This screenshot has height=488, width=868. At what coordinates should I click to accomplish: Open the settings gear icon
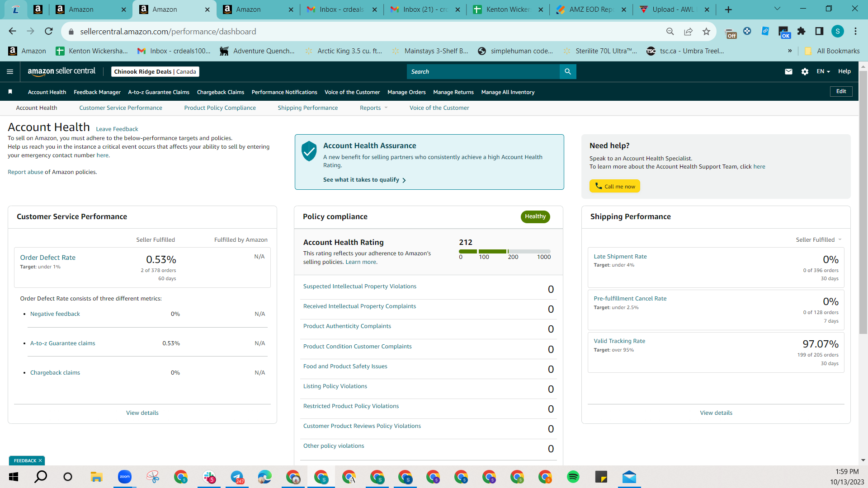[x=805, y=71]
